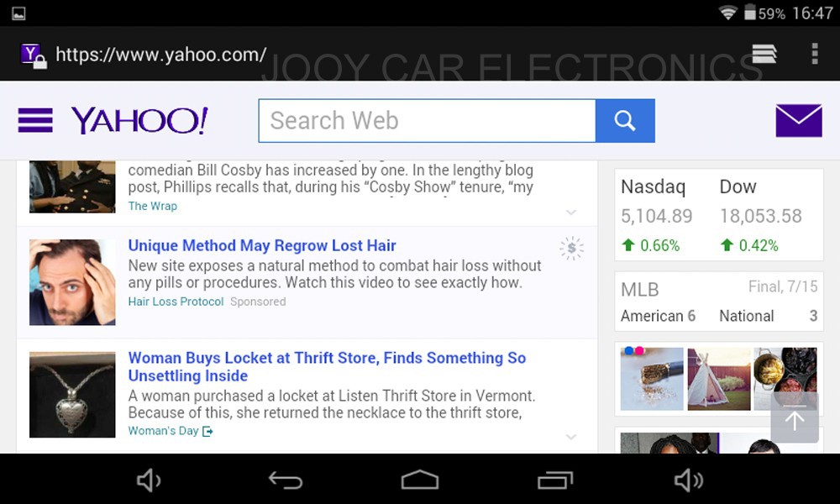Image resolution: width=840 pixels, height=504 pixels.
Task: Open 'Unique Method May Regrow Lost Hair' headline
Action: 262,245
